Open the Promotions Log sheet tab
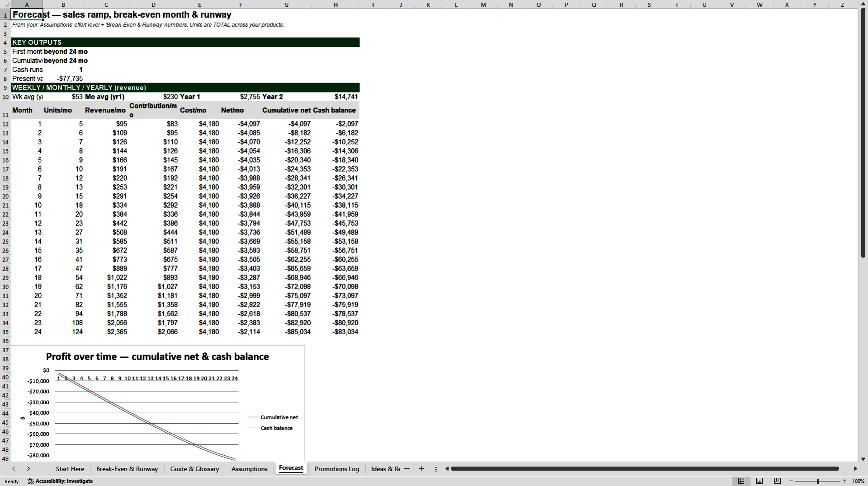This screenshot has height=486, width=868. pos(337,469)
